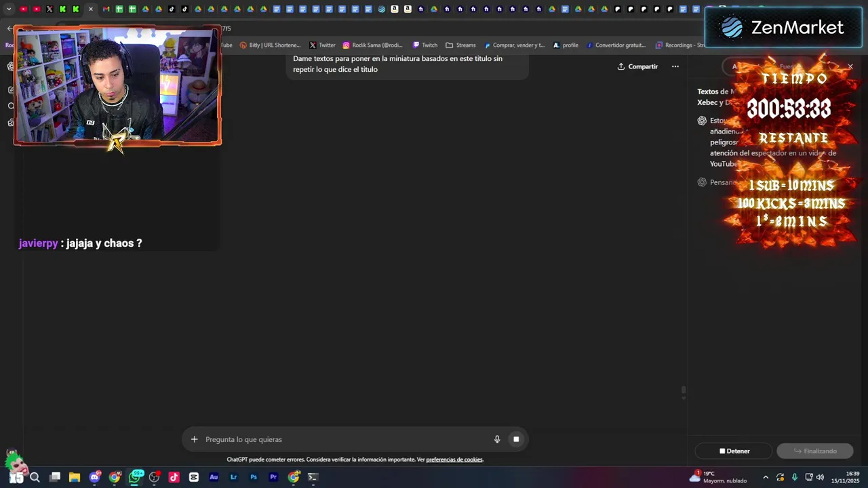Open File Explorer from the taskbar

pos(75,477)
